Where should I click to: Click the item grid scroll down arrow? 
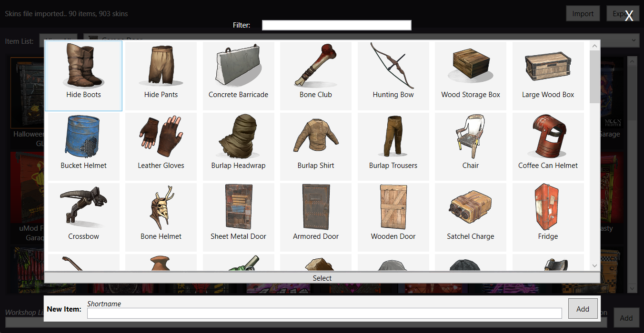pyautogui.click(x=594, y=265)
